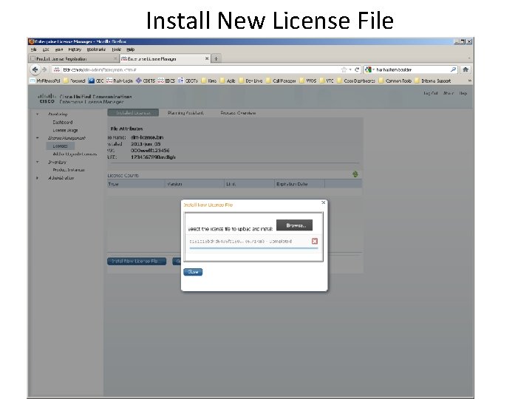Click the Help link in the page header

463,93
